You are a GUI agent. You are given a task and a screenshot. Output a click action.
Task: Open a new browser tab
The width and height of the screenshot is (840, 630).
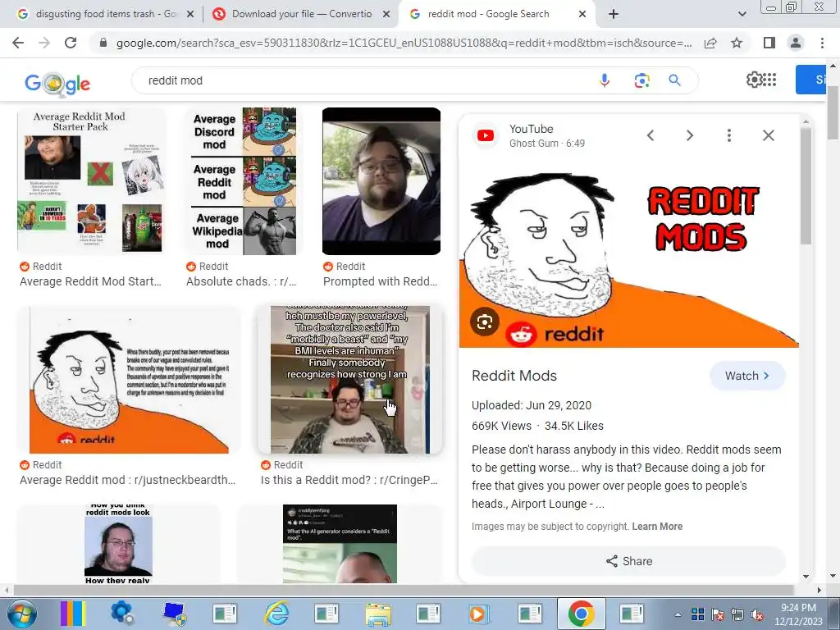614,14
